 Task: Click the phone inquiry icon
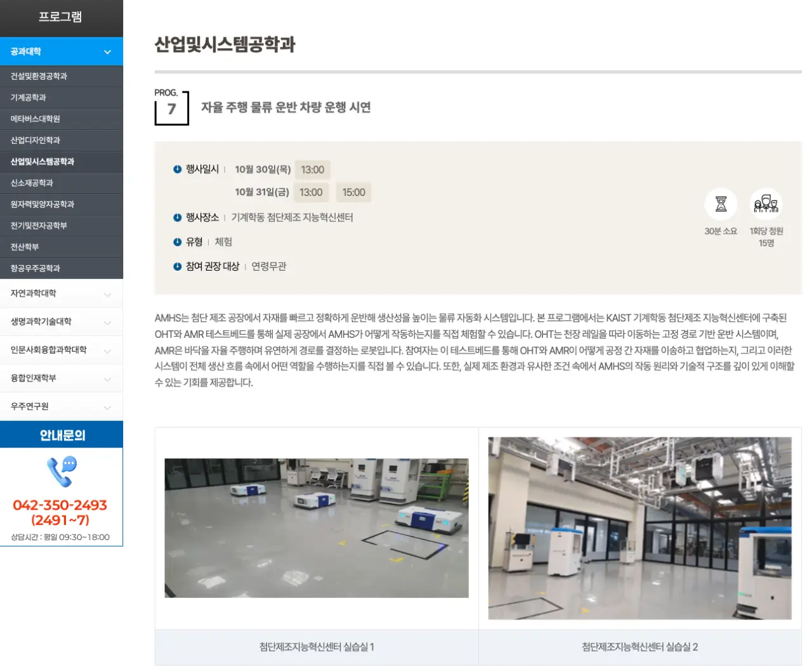click(62, 472)
